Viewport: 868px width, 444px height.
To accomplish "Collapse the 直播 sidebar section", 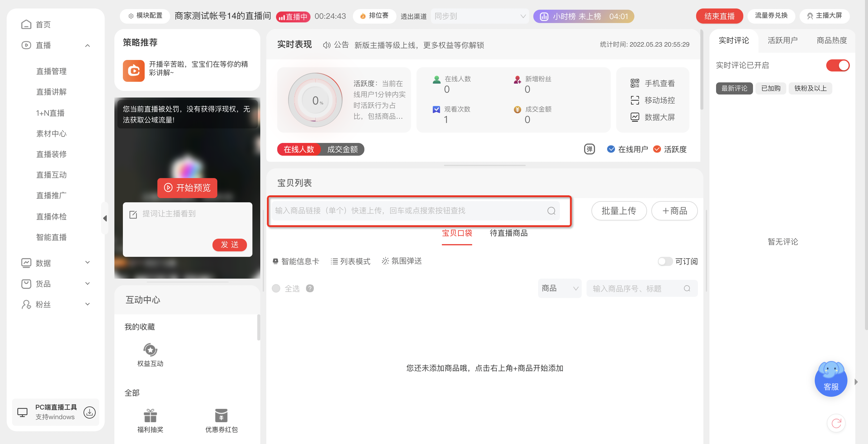I will click(x=87, y=45).
